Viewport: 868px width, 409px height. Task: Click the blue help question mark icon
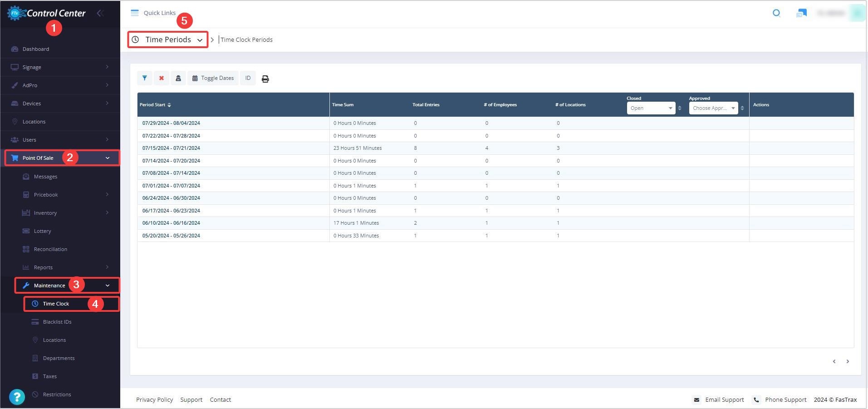point(17,397)
